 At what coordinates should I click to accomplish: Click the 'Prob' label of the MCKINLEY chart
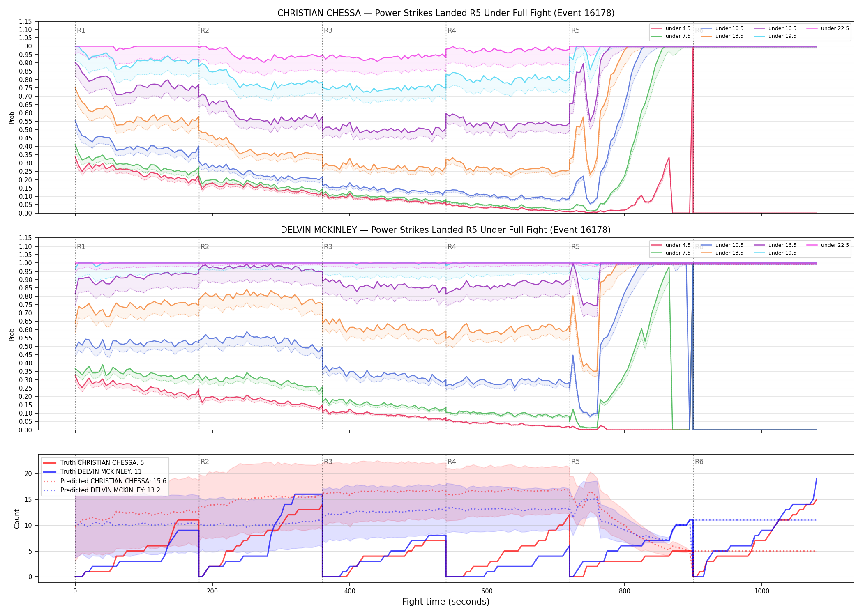pyautogui.click(x=12, y=334)
